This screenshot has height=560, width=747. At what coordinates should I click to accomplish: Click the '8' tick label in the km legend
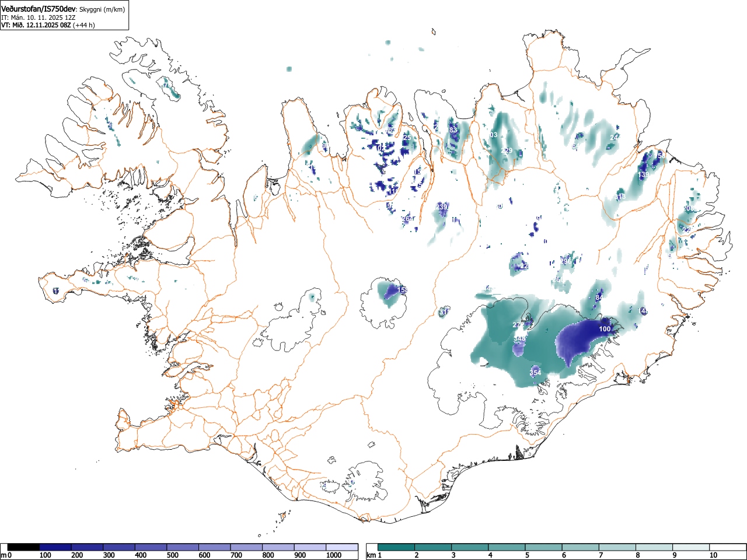click(x=637, y=555)
